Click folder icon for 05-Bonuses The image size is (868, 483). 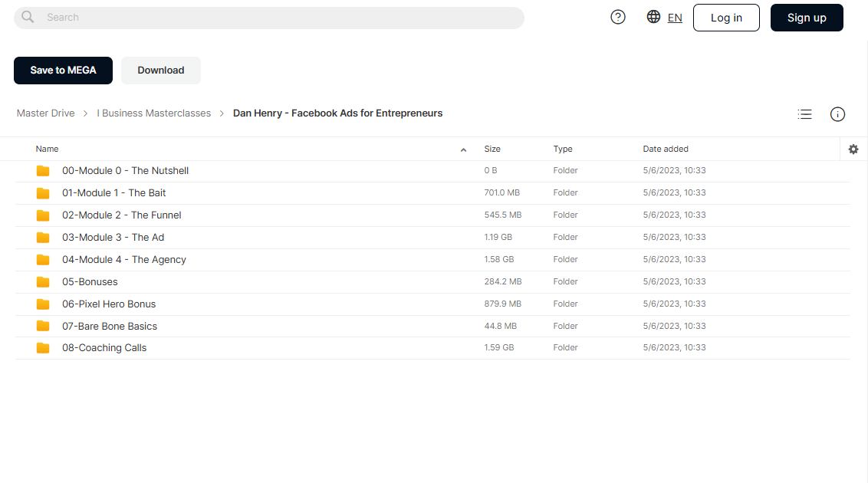[43, 281]
